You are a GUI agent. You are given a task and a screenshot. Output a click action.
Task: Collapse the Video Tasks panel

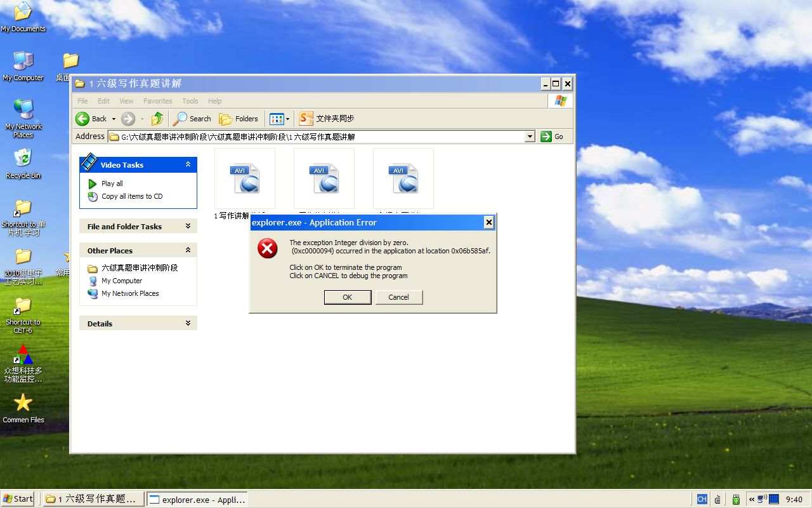pyautogui.click(x=188, y=164)
